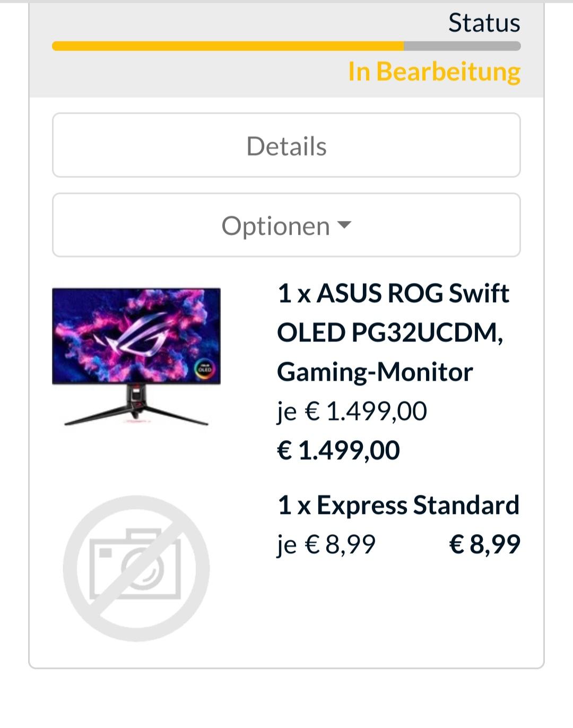
Task: Click the caret arrow next to Optionen
Action: point(344,225)
